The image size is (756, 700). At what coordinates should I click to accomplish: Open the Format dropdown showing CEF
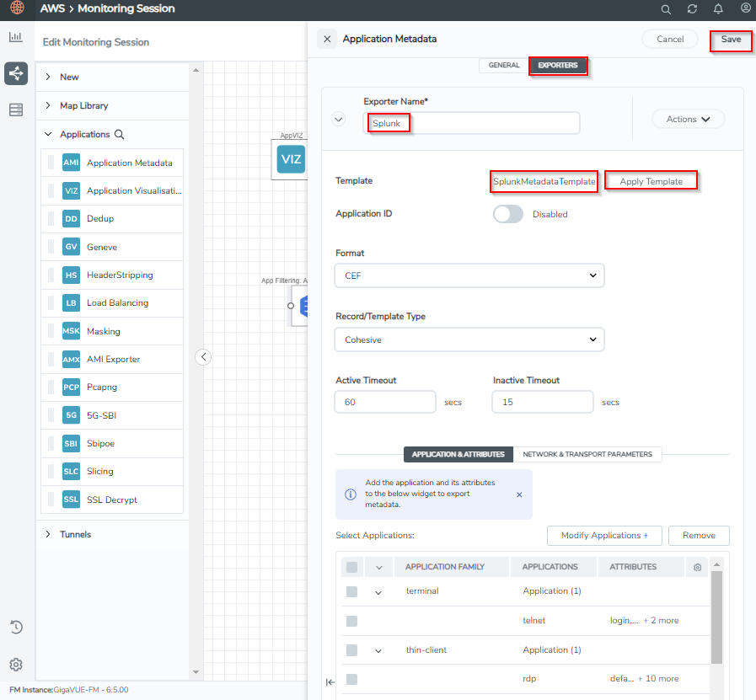tap(469, 275)
